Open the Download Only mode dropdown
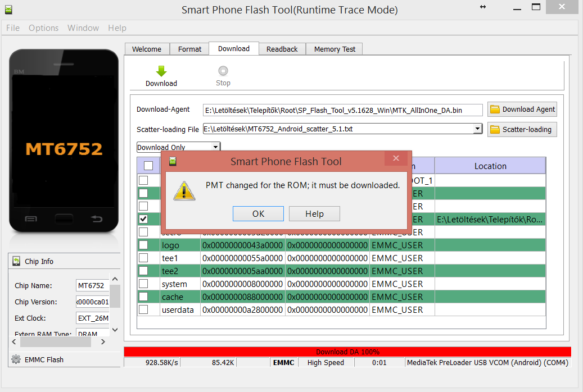This screenshot has width=583, height=392. tap(216, 147)
